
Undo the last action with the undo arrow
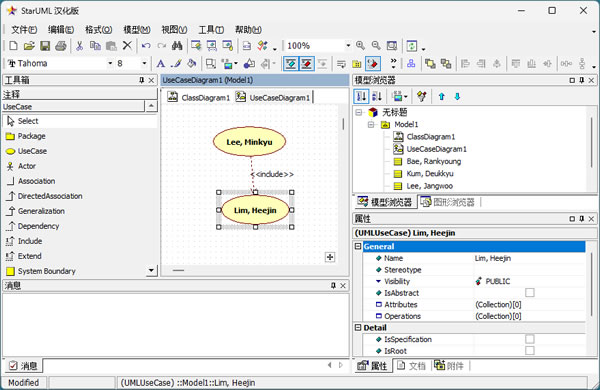point(146,46)
